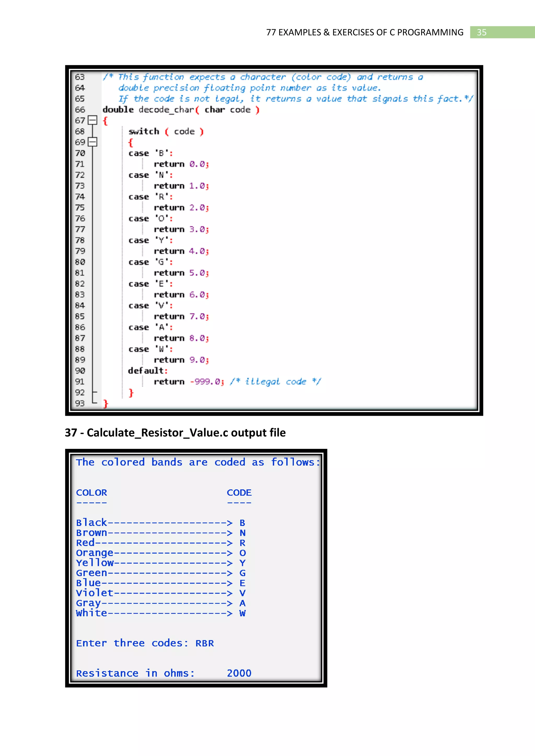Select the code line case 'V':
The width and height of the screenshot is (535, 756).
coord(150,305)
